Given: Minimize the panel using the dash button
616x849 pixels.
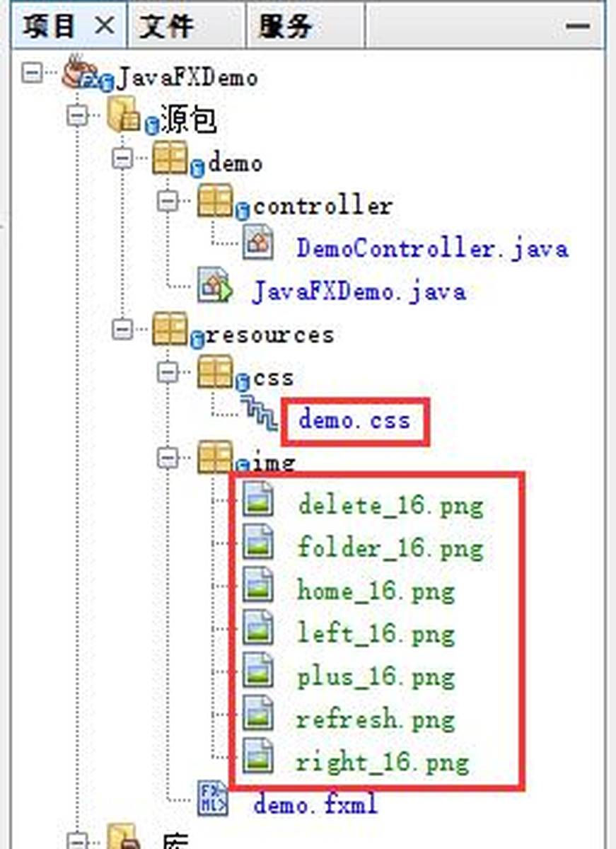Looking at the screenshot, I should (578, 26).
